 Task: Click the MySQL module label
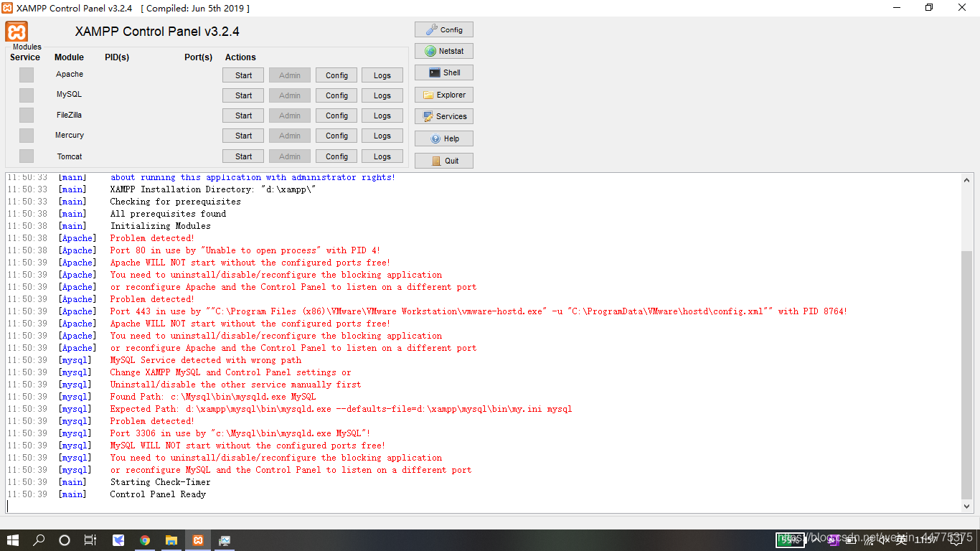tap(70, 94)
